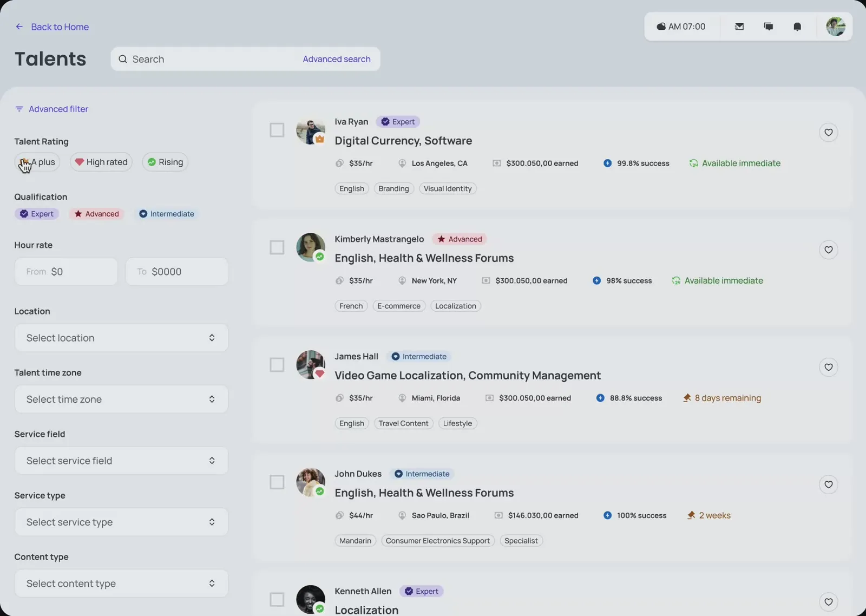The image size is (866, 616).
Task: Favorite Iva Ryan with the heart icon
Action: point(829,132)
